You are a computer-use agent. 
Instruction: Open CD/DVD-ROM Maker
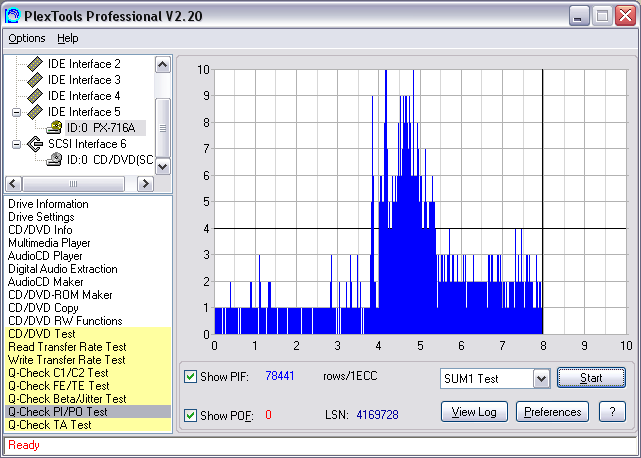[x=60, y=295]
